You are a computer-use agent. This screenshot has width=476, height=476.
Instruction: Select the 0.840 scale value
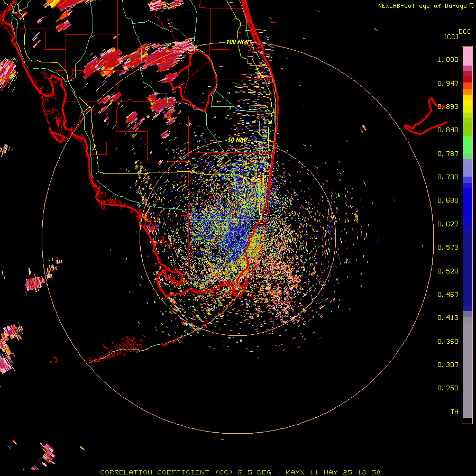(448, 130)
